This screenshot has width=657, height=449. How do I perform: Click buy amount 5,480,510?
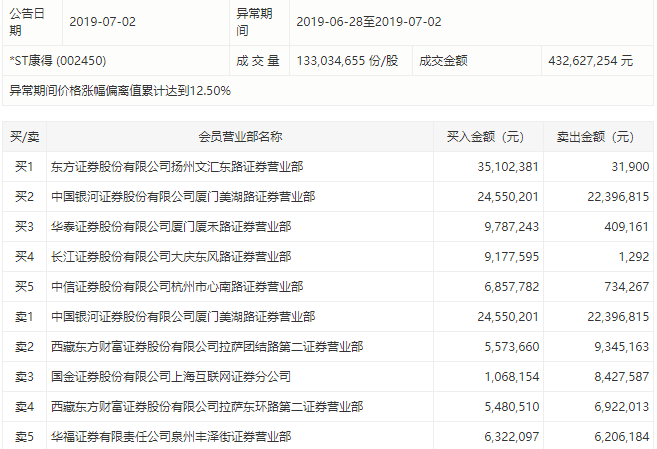(x=512, y=407)
